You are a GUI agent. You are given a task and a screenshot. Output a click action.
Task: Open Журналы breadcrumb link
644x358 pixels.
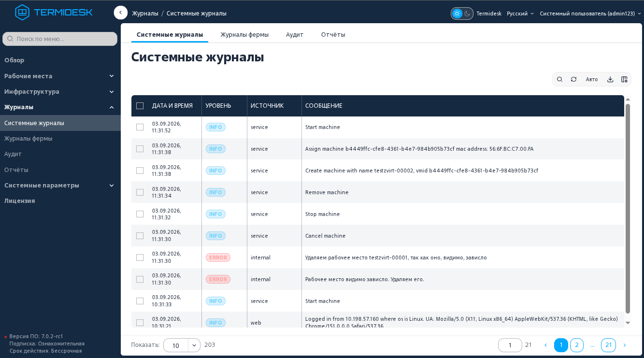point(145,14)
